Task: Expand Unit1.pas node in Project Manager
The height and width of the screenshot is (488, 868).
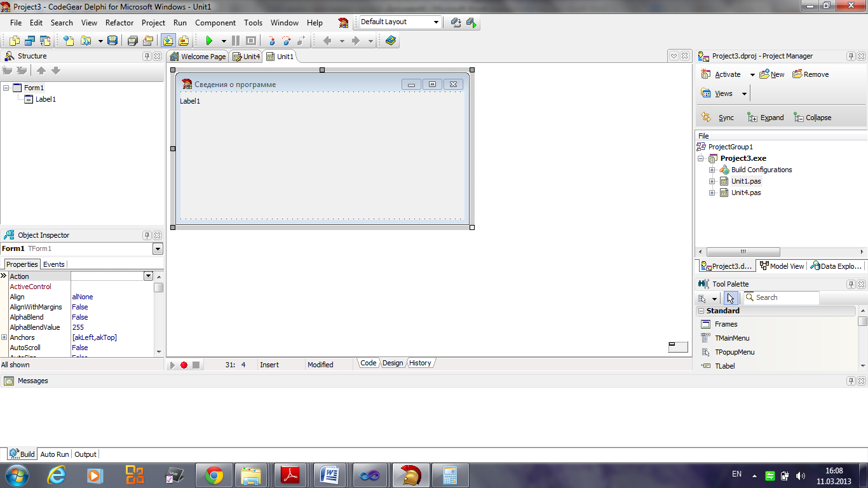Action: click(712, 181)
